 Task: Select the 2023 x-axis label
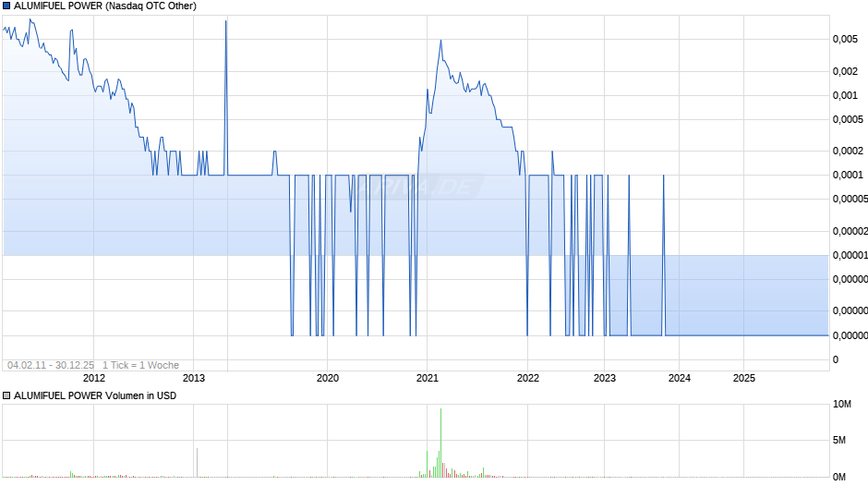click(605, 378)
